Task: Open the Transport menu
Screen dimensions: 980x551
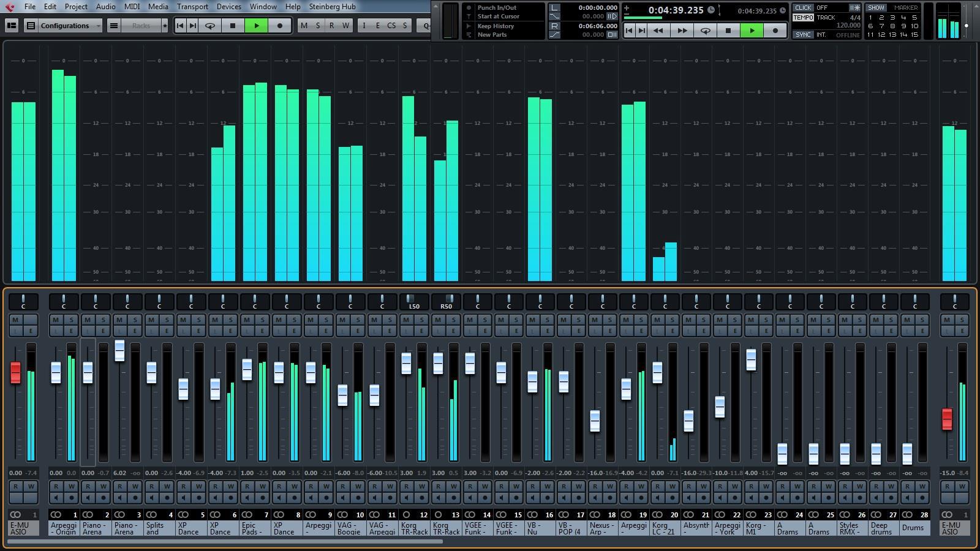Action: (x=192, y=7)
